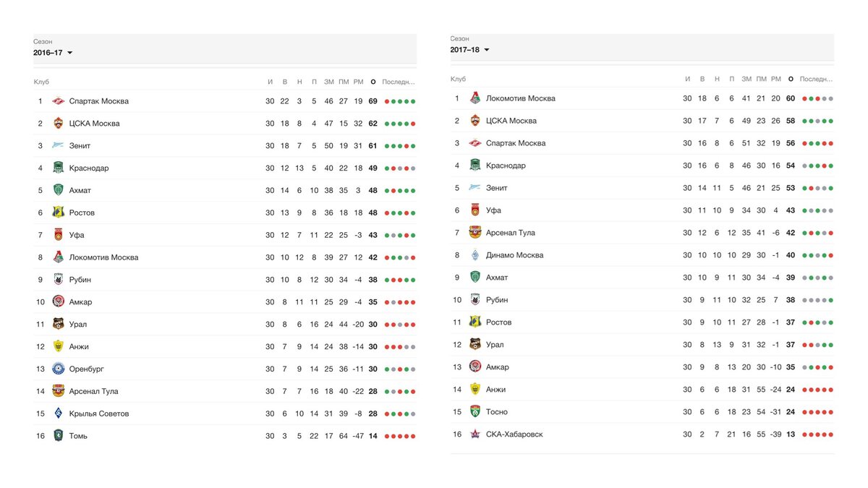Click the Амкар row in the 2017–18 table
This screenshot has width=868, height=488.
(642, 367)
